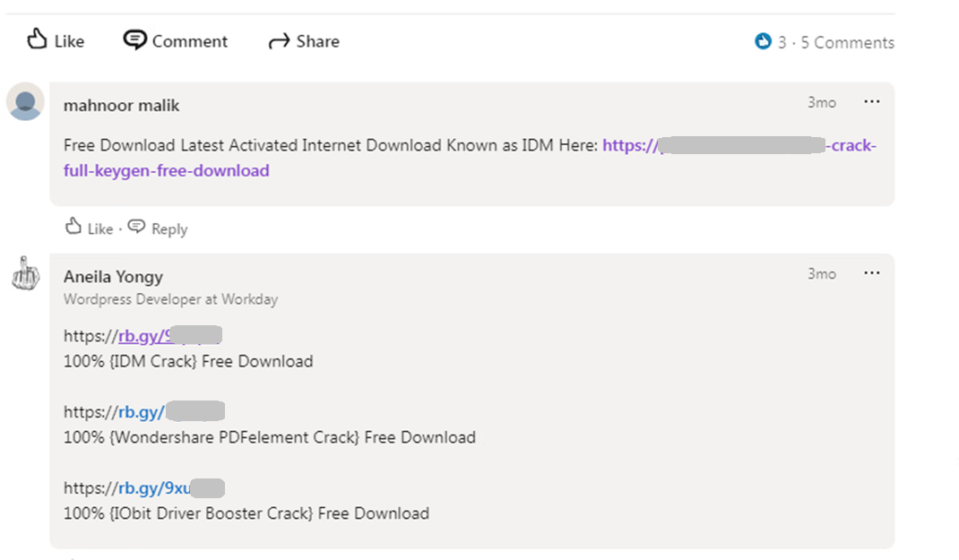Image resolution: width=959 pixels, height=560 pixels.
Task: Like mahnoor malik's comment
Action: [89, 228]
